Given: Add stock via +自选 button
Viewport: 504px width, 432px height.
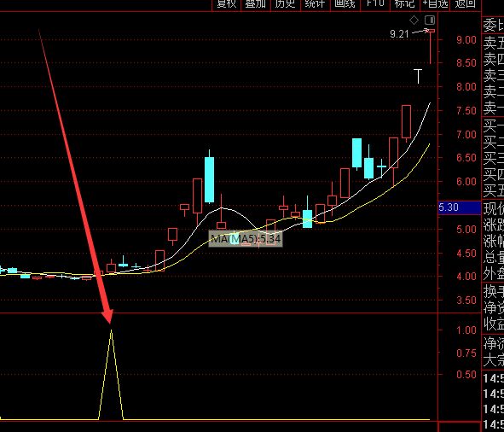Looking at the screenshot, I should pyautogui.click(x=435, y=4).
